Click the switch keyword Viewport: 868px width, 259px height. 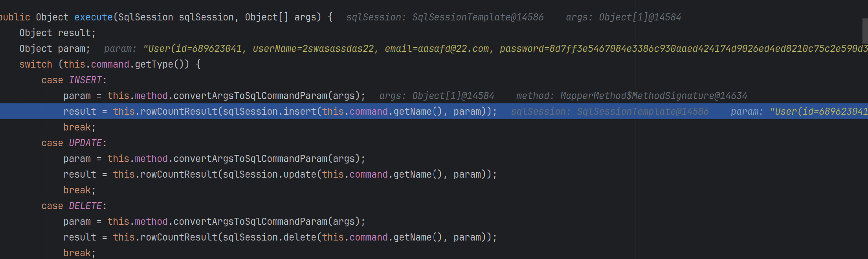[x=36, y=64]
